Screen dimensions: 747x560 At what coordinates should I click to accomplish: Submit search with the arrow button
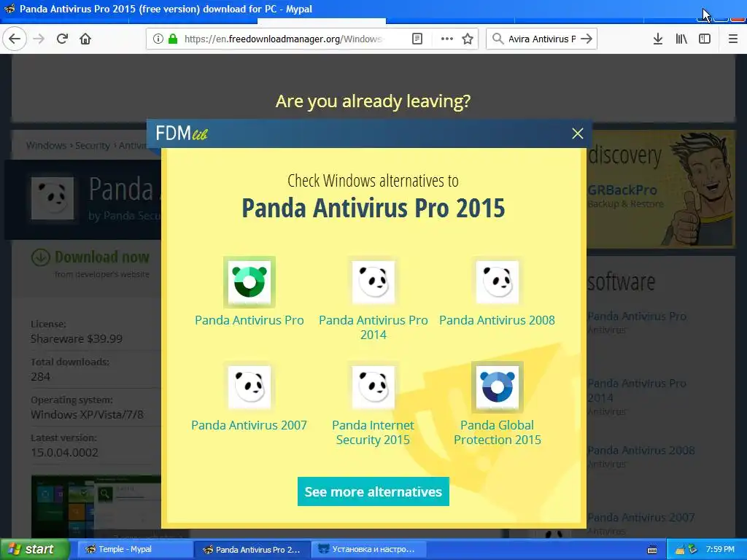tap(587, 39)
